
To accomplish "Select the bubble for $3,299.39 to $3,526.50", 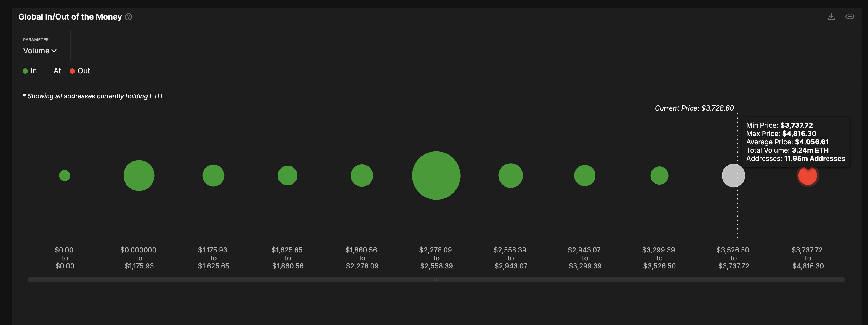I will [x=659, y=175].
